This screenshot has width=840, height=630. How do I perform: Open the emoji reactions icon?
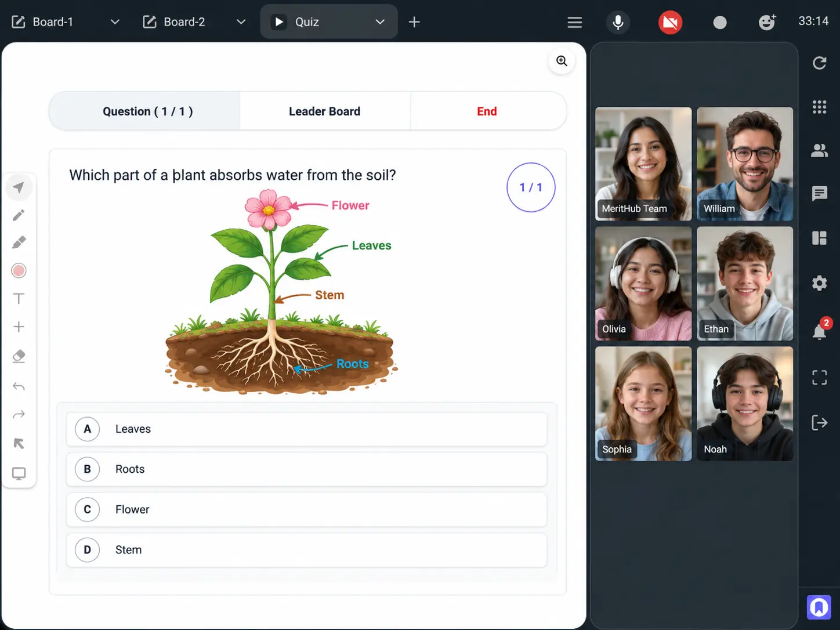pyautogui.click(x=767, y=22)
